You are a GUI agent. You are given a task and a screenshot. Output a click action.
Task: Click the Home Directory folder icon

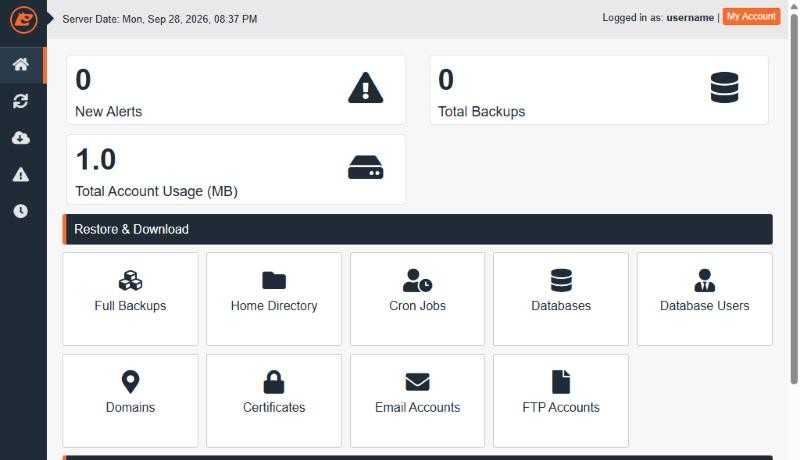click(274, 280)
